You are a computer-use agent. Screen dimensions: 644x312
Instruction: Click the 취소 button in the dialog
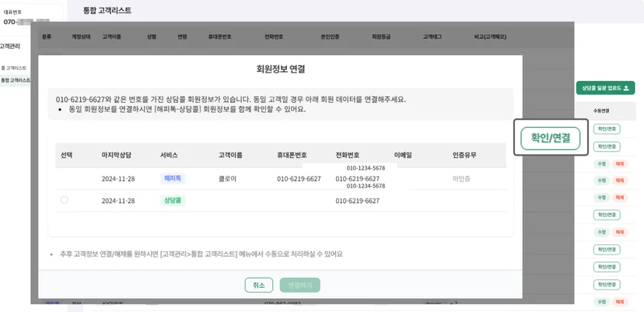tap(259, 285)
